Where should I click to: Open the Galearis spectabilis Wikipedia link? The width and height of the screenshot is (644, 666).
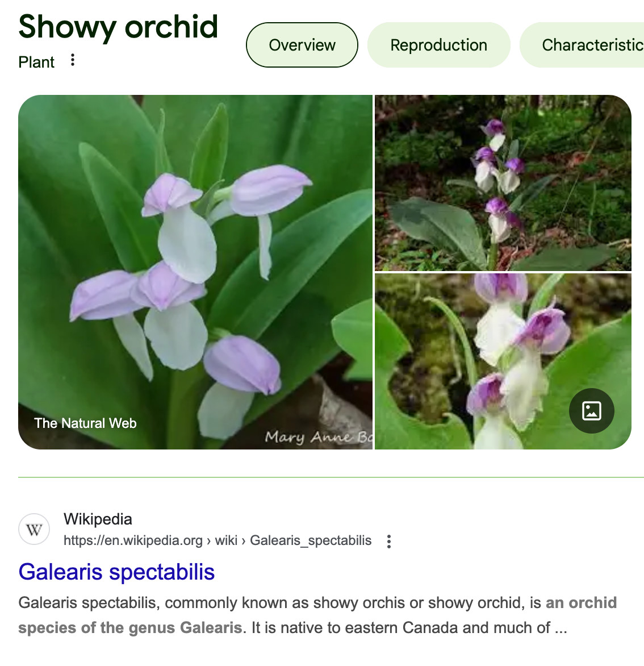point(116,572)
